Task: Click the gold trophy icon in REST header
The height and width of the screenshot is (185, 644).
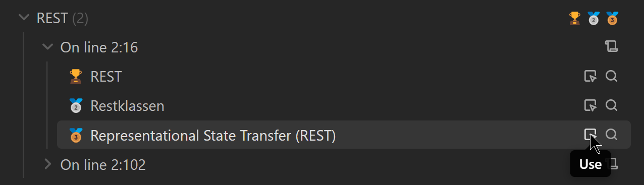Action: pyautogui.click(x=574, y=19)
